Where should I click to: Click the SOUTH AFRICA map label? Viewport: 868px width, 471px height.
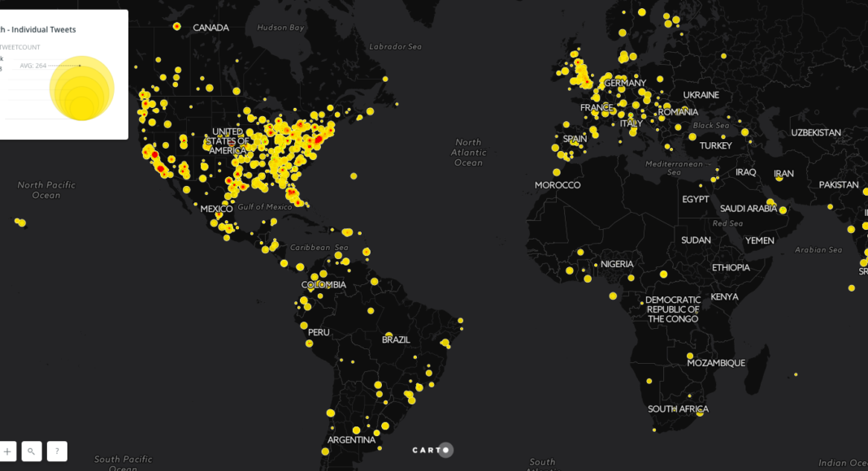click(x=678, y=409)
